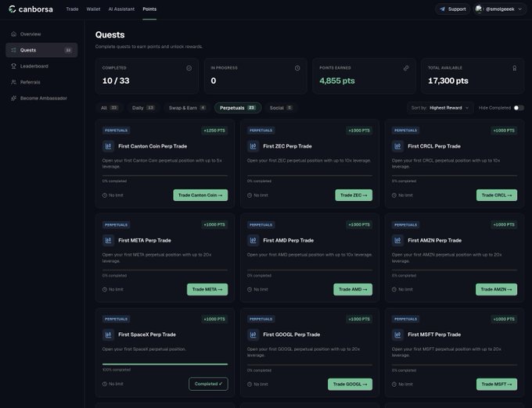Click the Trade AMD button

tap(353, 289)
